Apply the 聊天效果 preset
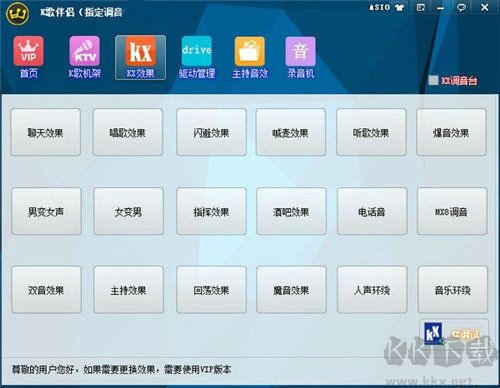 pos(46,132)
